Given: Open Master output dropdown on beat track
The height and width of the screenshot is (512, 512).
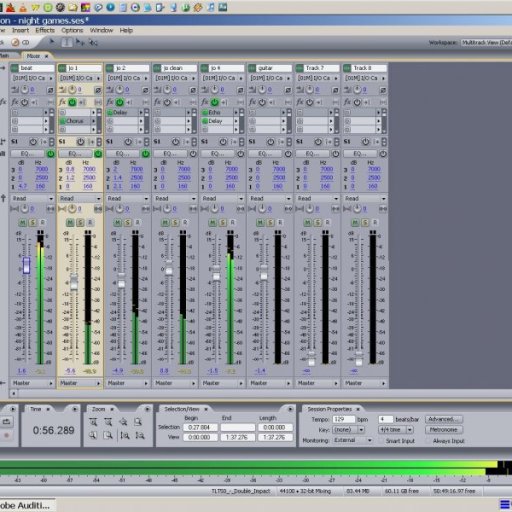Looking at the screenshot, I should tap(32, 383).
